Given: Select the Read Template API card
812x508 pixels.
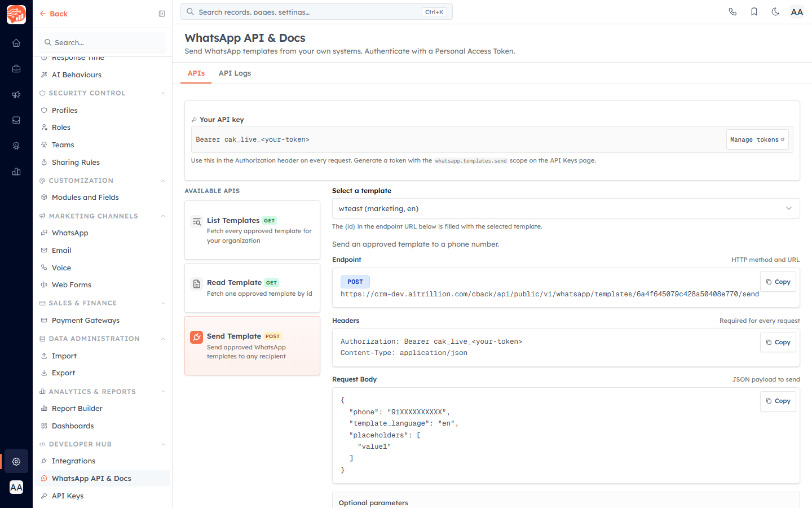Looking at the screenshot, I should click(x=252, y=288).
